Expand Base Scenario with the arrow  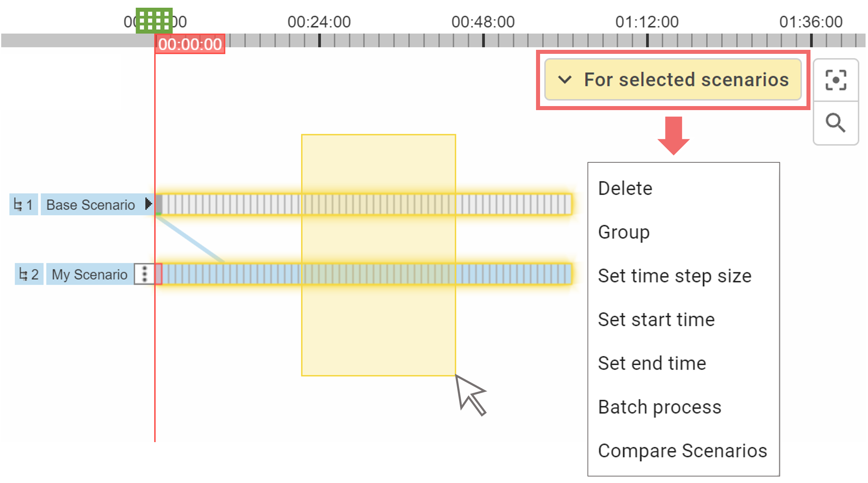click(149, 204)
